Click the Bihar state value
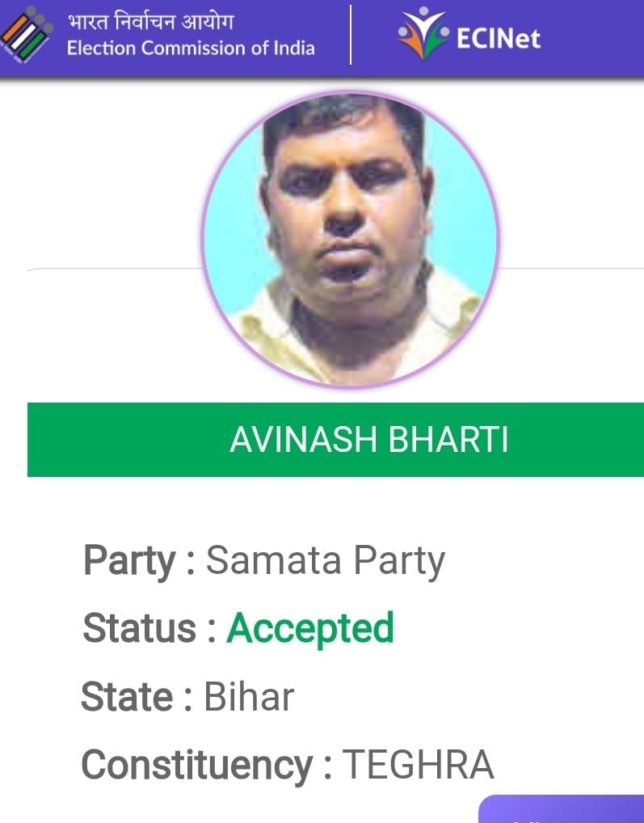Image resolution: width=644 pixels, height=823 pixels. coord(249,697)
